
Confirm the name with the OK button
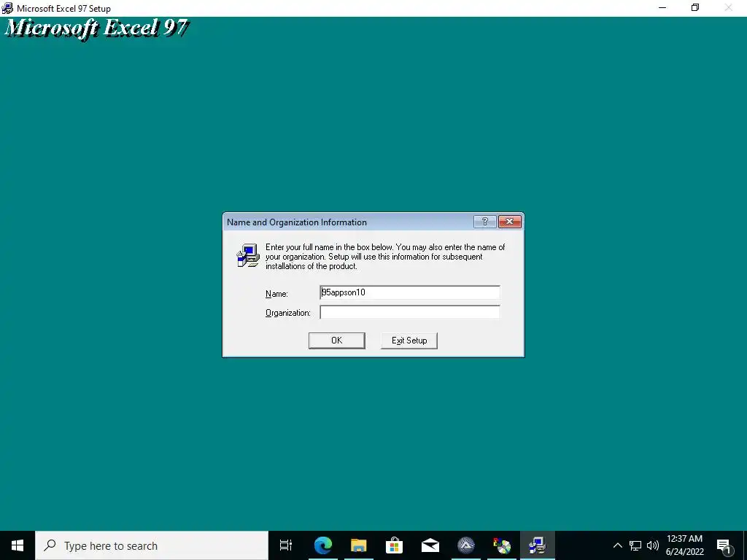point(337,341)
